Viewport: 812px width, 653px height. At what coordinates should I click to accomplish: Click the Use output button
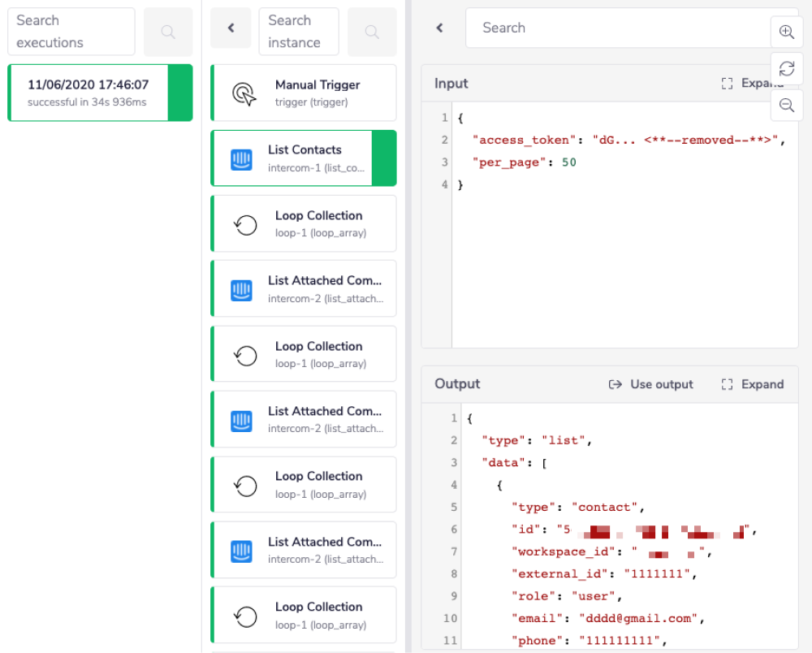[x=651, y=384]
